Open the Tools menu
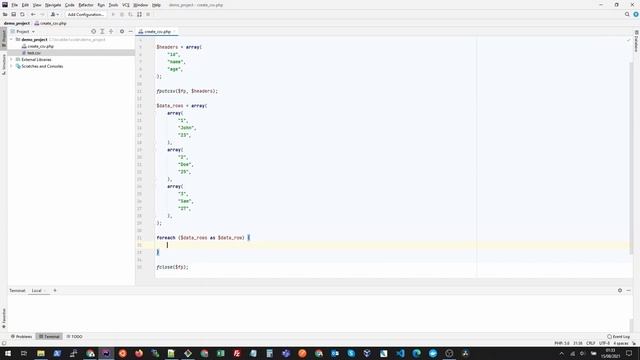 click(x=113, y=5)
